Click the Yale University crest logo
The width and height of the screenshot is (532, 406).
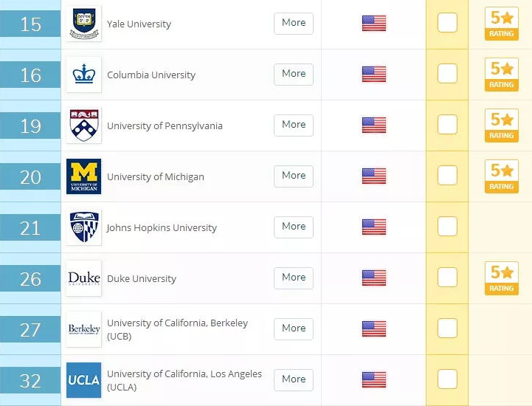(x=84, y=24)
